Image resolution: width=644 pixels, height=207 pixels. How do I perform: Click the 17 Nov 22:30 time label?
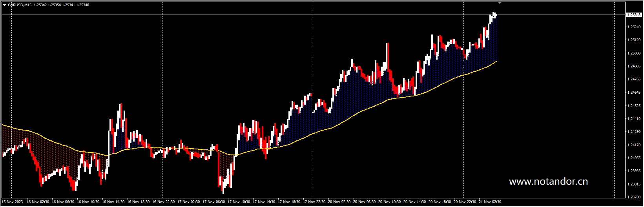314,202
